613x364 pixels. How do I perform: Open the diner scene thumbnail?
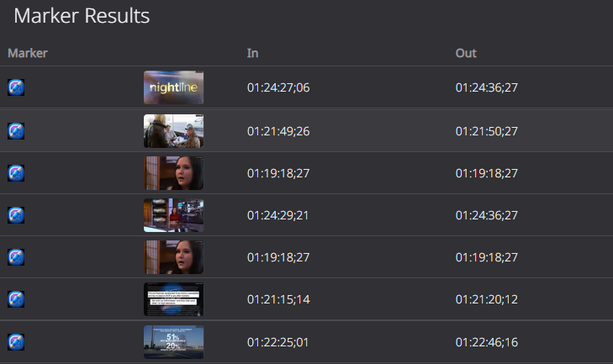click(x=173, y=131)
